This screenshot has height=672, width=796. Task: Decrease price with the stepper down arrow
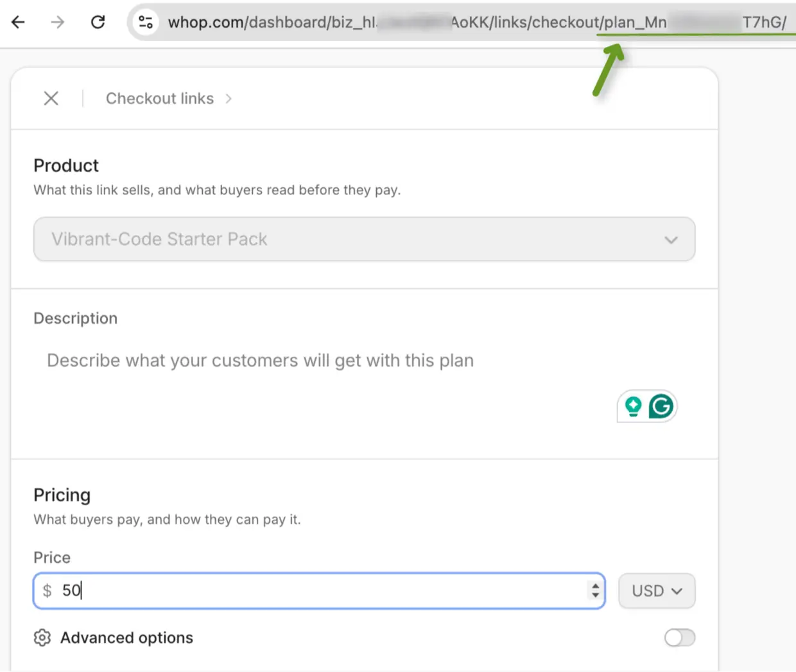coord(596,596)
